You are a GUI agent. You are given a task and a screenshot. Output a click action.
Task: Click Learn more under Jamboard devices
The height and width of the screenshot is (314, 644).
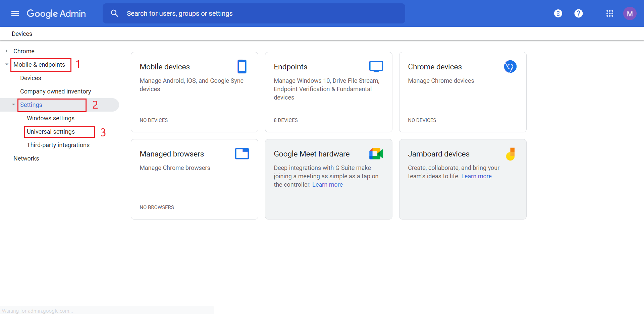(476, 176)
